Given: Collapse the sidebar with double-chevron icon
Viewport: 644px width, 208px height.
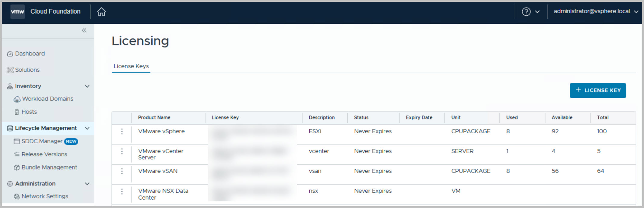Looking at the screenshot, I should click(x=84, y=30).
